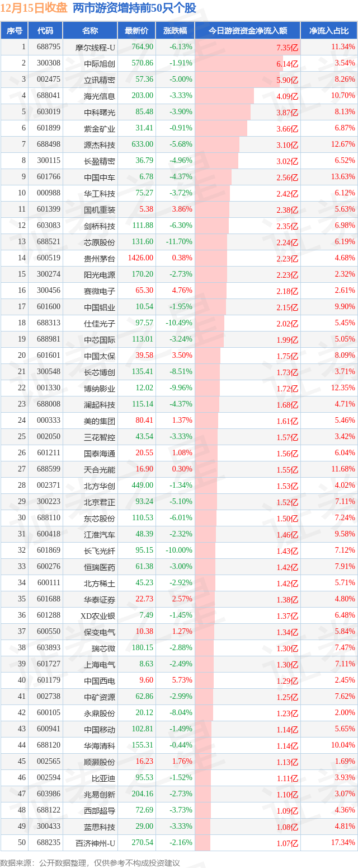Screen dimensions: 358x868
Task: Click the 名称 column header
Action: pos(90,31)
